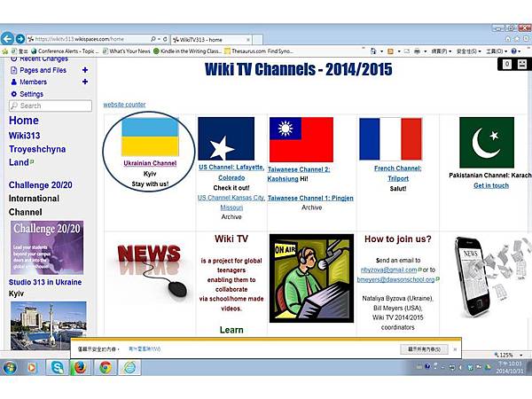Click the Ukrainian flag image

point(150,137)
